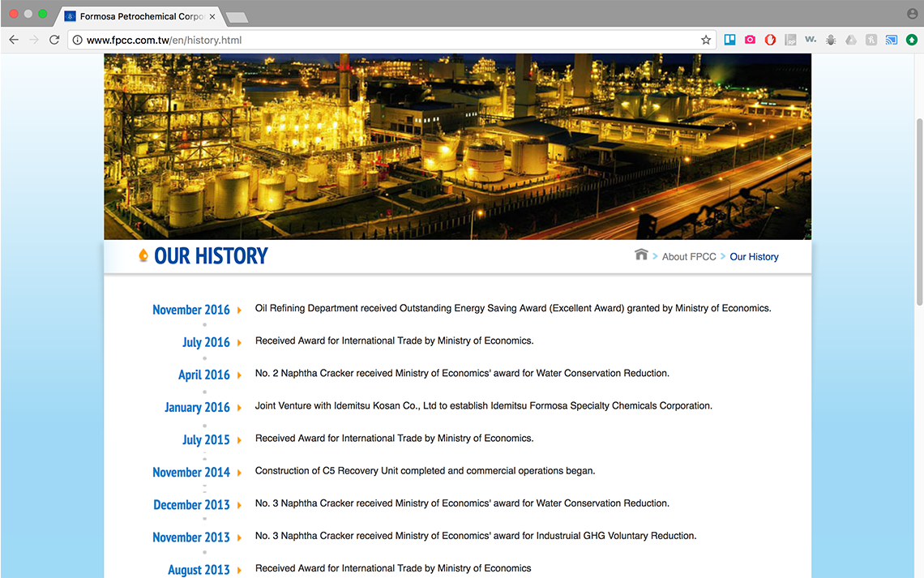Click the orange arrow after July 2016
The image size is (924, 578).
coord(239,342)
